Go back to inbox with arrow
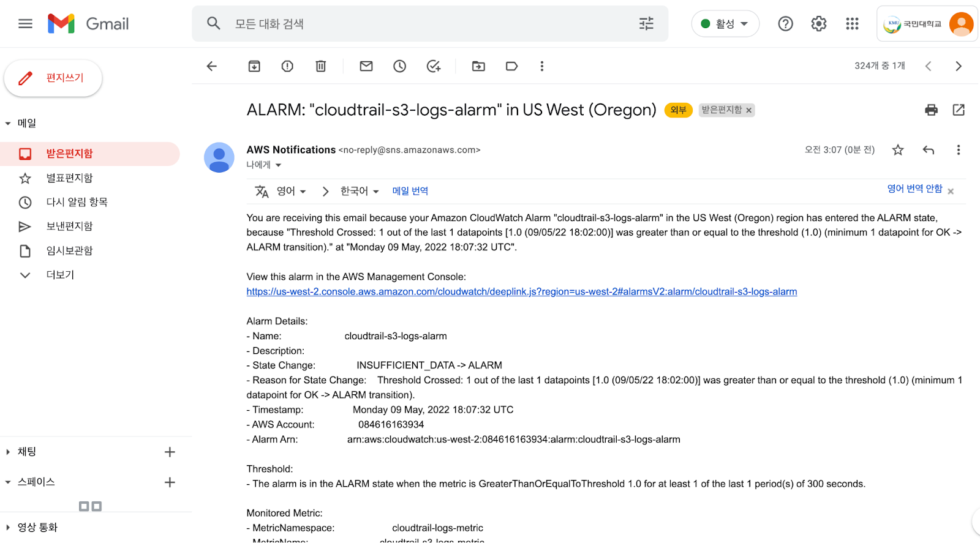Viewport: 980px width, 543px height. (212, 66)
